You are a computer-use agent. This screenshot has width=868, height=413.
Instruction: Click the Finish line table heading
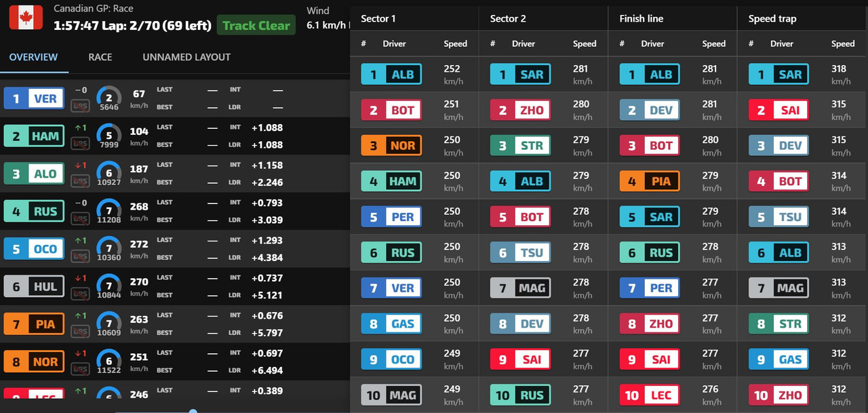point(642,18)
